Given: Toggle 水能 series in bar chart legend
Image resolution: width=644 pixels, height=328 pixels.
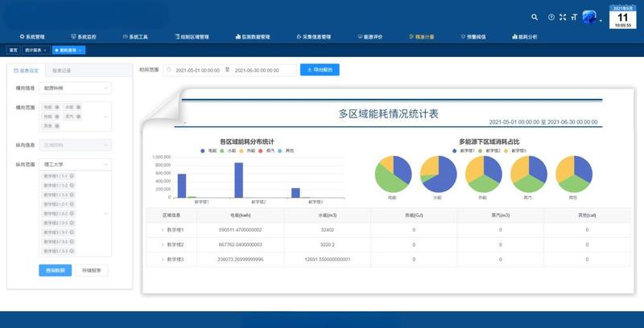Looking at the screenshot, I should 227,150.
